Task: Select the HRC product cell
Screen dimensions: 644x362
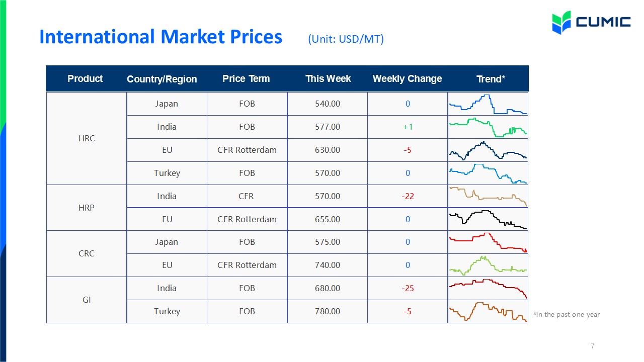Action: (87, 138)
